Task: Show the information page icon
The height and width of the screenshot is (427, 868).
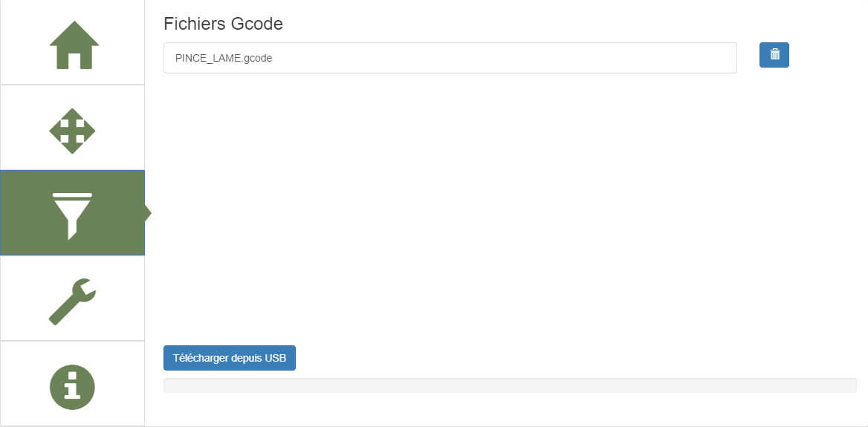Action: (x=72, y=387)
